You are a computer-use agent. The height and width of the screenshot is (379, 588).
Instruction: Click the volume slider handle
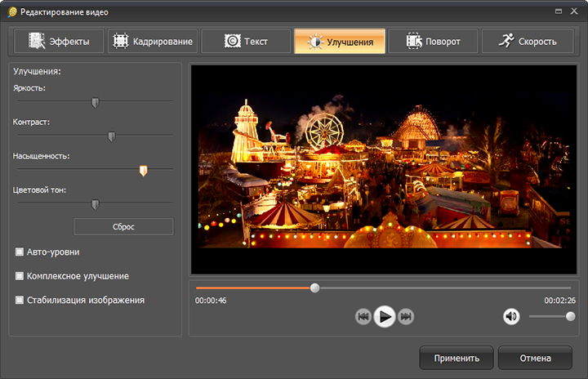click(x=570, y=316)
